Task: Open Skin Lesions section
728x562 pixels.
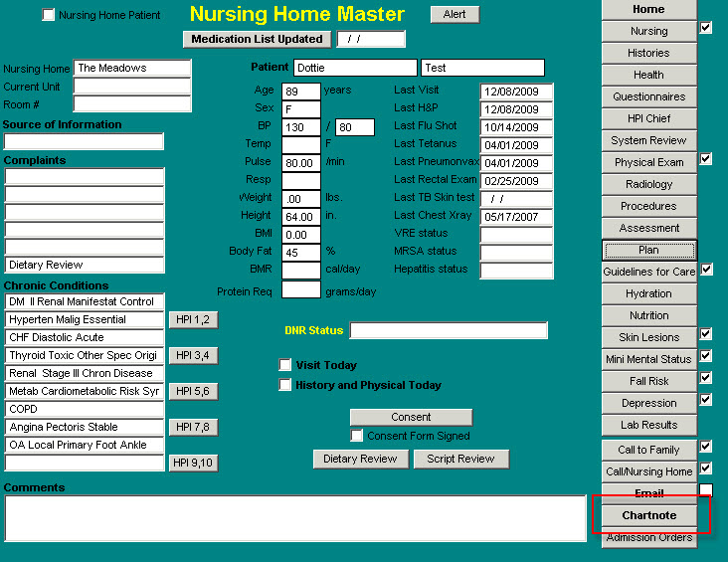Action: click(x=649, y=337)
